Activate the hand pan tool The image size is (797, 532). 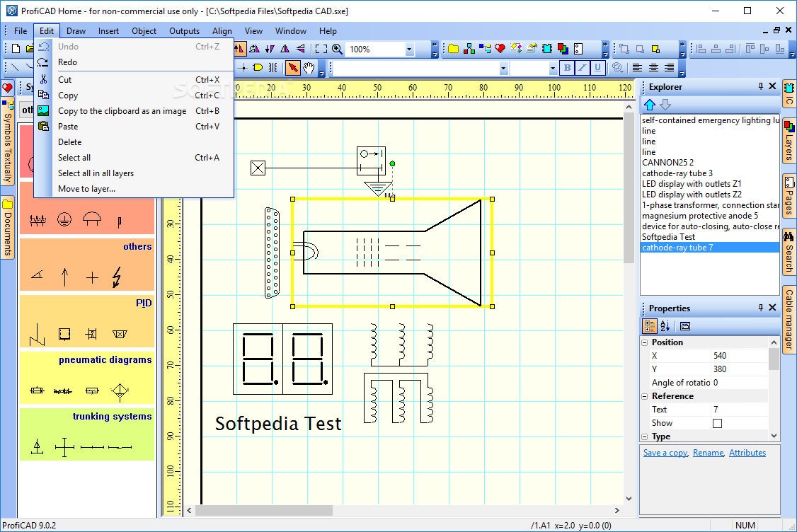[309, 68]
